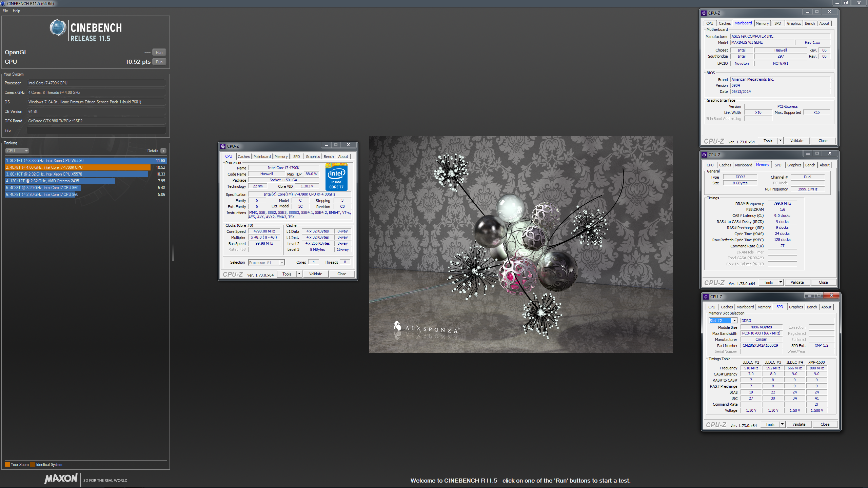The height and width of the screenshot is (488, 868).
Task: Click the NB Frequency 3999.1 MHz value
Action: pos(807,189)
